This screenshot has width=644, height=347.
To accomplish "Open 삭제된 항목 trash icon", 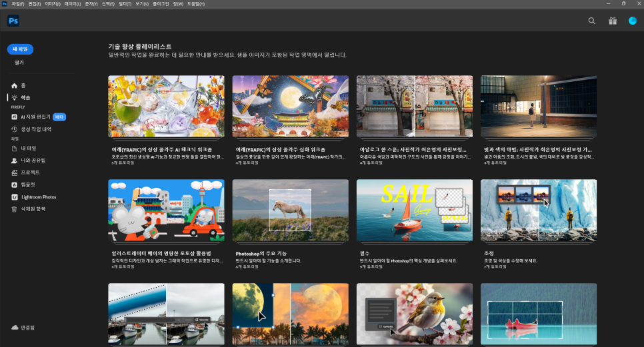I will [15, 209].
